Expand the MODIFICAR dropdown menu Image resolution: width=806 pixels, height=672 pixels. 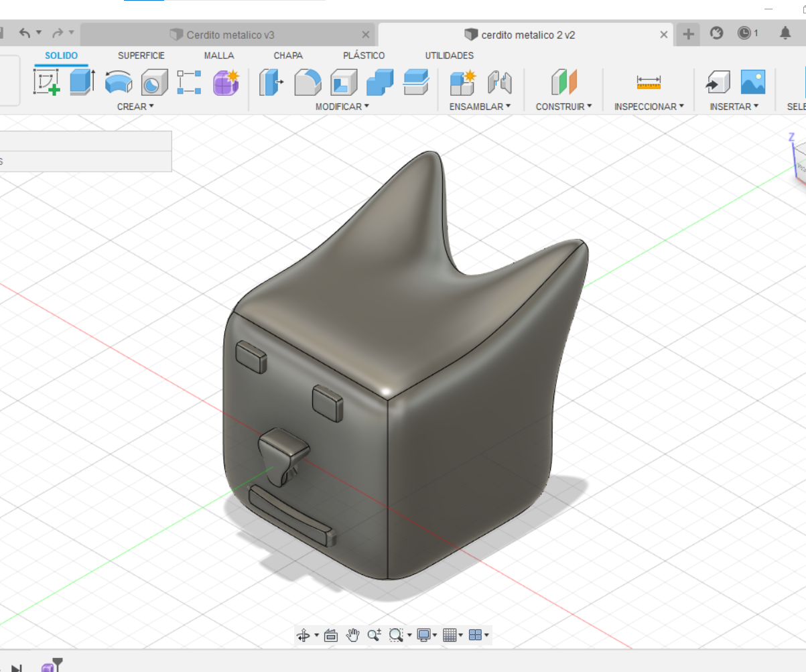[342, 107]
